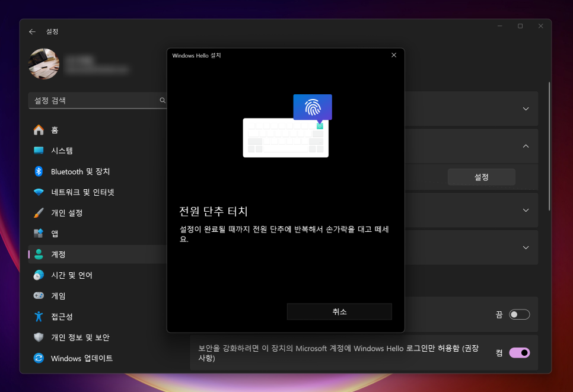Image resolution: width=573 pixels, height=392 pixels.
Task: Select the 접근성 sidebar entry
Action: tap(97, 316)
